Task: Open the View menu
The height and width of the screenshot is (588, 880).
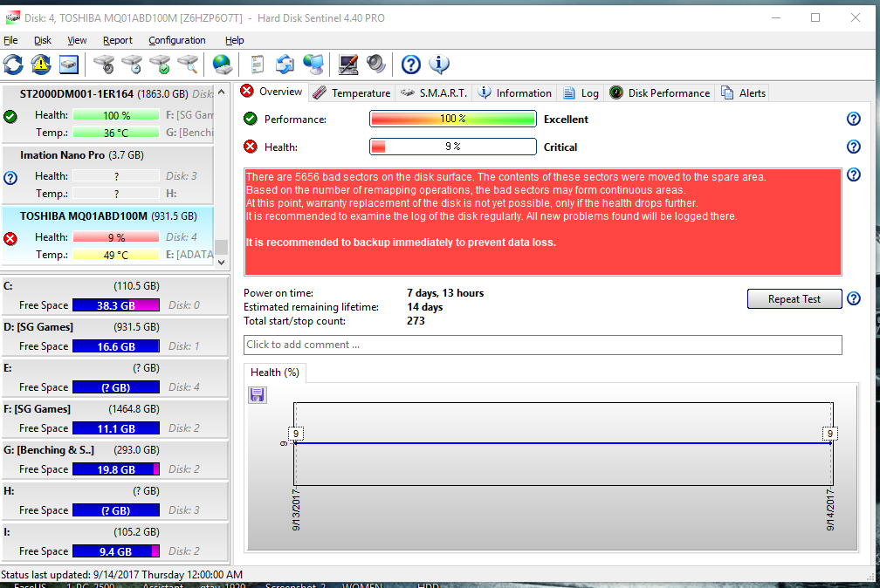Action: coord(77,40)
